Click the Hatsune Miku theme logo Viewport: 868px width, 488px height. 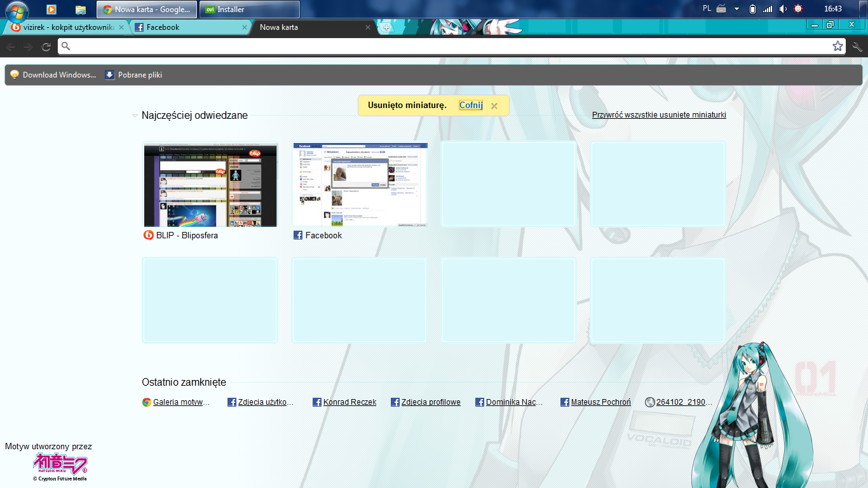[60, 467]
